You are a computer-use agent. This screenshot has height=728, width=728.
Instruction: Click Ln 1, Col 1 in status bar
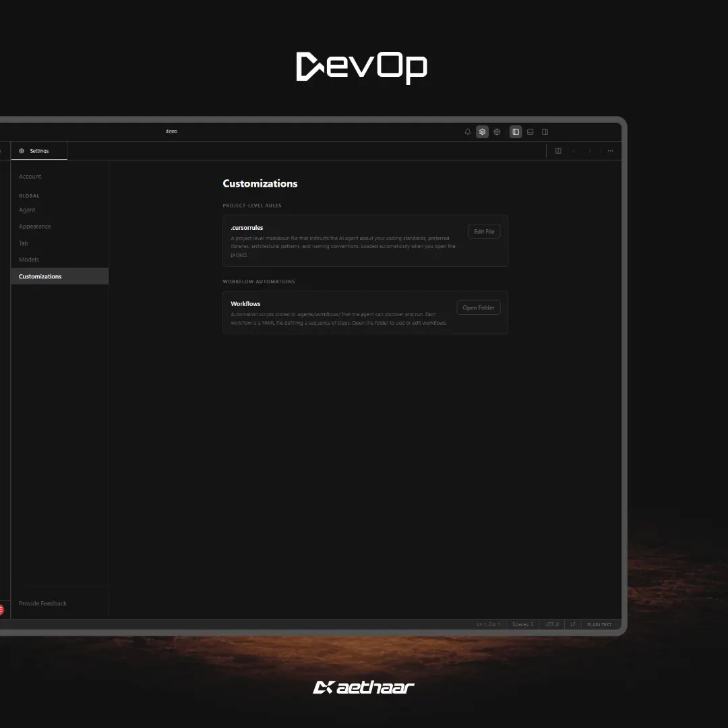(489, 624)
